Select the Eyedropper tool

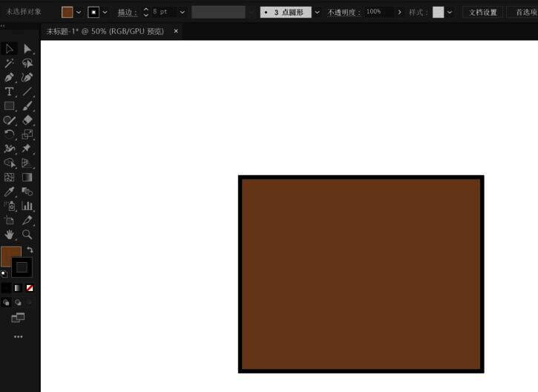[x=9, y=192]
